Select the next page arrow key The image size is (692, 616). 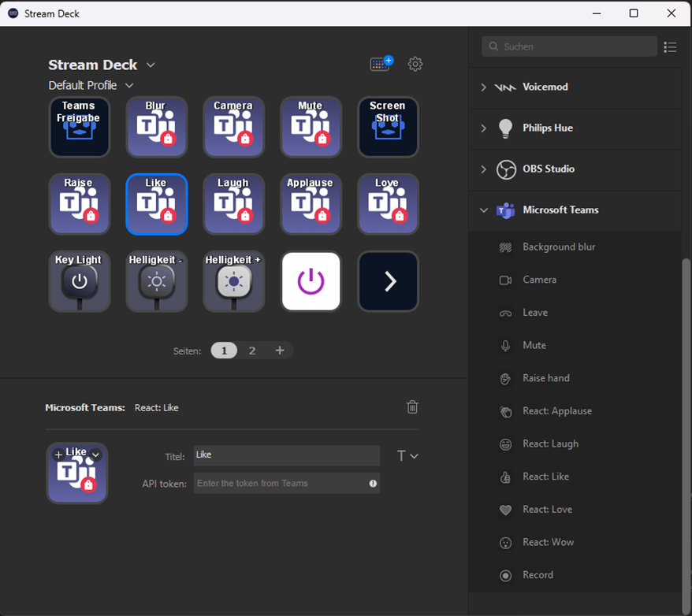click(388, 281)
